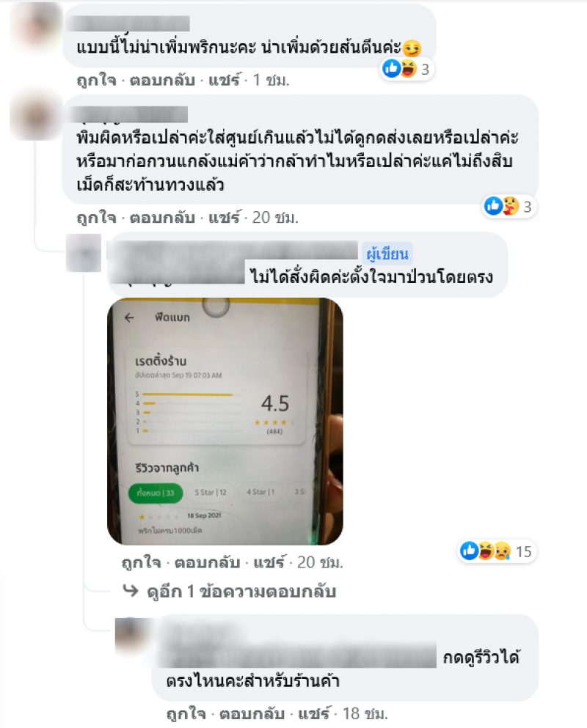Image resolution: width=587 pixels, height=728 pixels.
Task: Click the avatar of the last reply
Action: (x=133, y=636)
